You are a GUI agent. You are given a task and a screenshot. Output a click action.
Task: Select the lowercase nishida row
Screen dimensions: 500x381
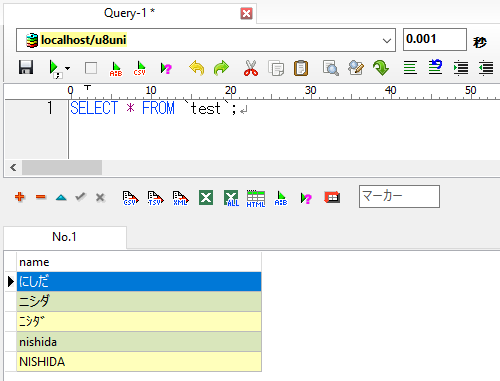pyautogui.click(x=139, y=342)
